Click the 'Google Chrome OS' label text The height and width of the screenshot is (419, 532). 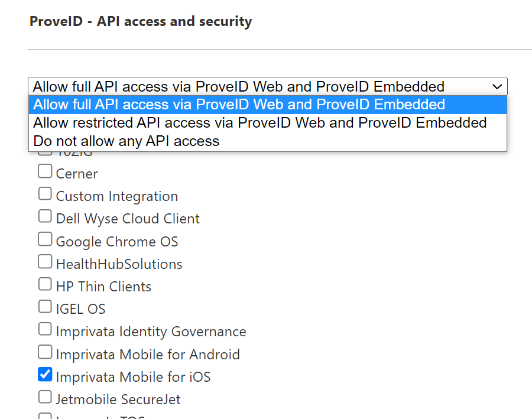click(116, 242)
